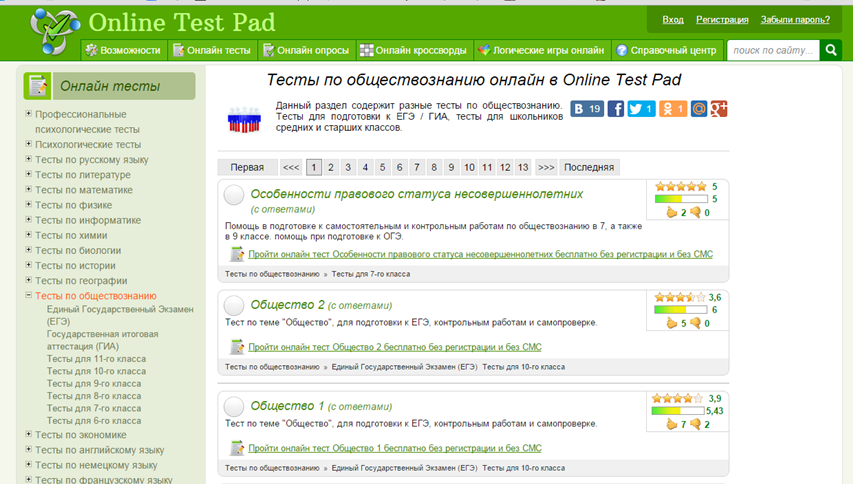Select round marker of Особенности правового статуса test
The image size is (853, 484).
tap(234, 195)
